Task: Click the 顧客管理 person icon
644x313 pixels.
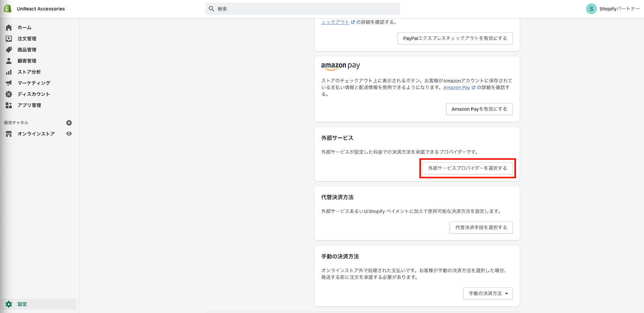Action: coord(9,61)
